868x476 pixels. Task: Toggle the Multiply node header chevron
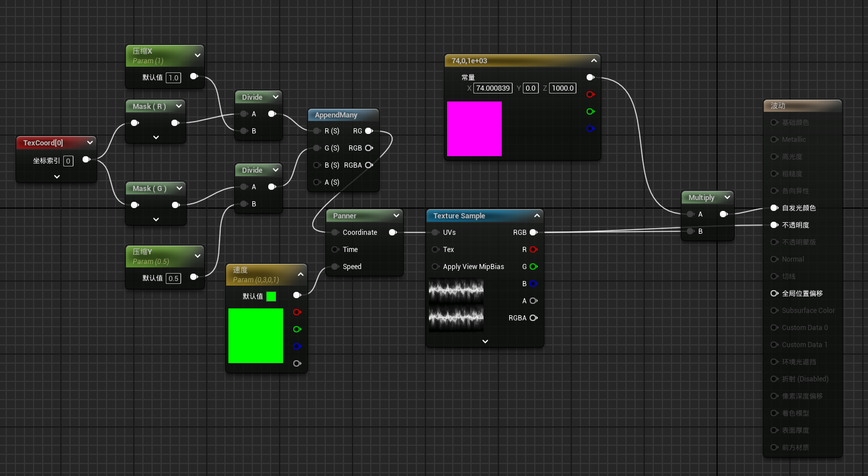coord(727,197)
